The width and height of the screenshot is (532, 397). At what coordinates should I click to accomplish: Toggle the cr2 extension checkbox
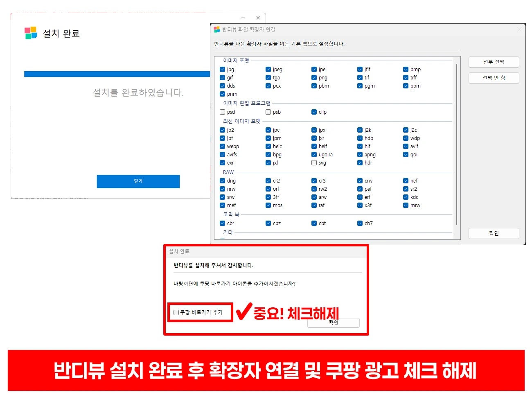click(268, 181)
